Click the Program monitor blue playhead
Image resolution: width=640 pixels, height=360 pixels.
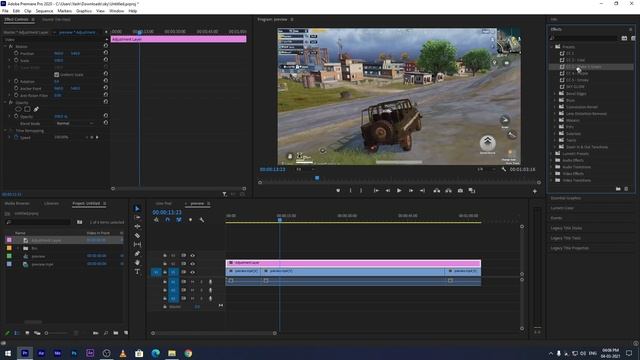pyautogui.click(x=317, y=178)
